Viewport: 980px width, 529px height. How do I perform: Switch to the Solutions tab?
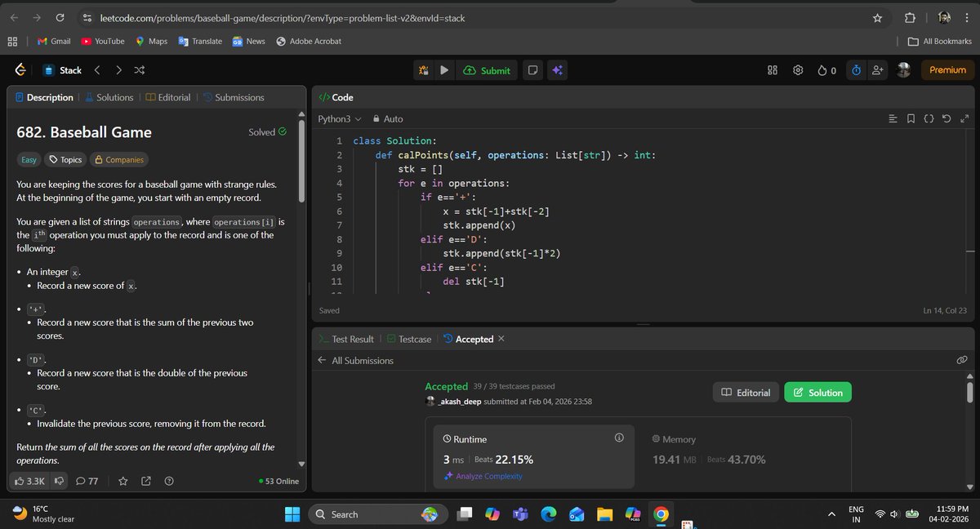(109, 97)
